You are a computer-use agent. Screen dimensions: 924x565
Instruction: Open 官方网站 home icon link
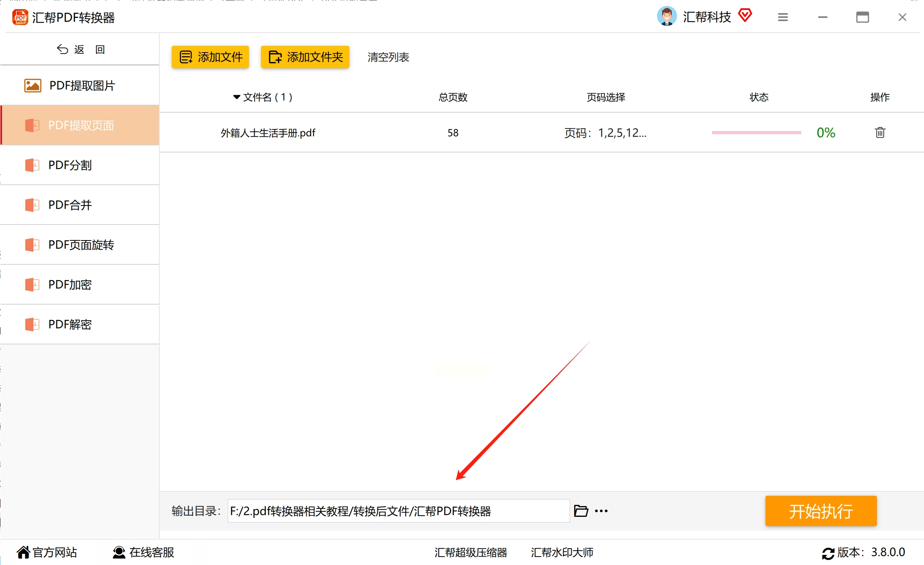(47, 552)
